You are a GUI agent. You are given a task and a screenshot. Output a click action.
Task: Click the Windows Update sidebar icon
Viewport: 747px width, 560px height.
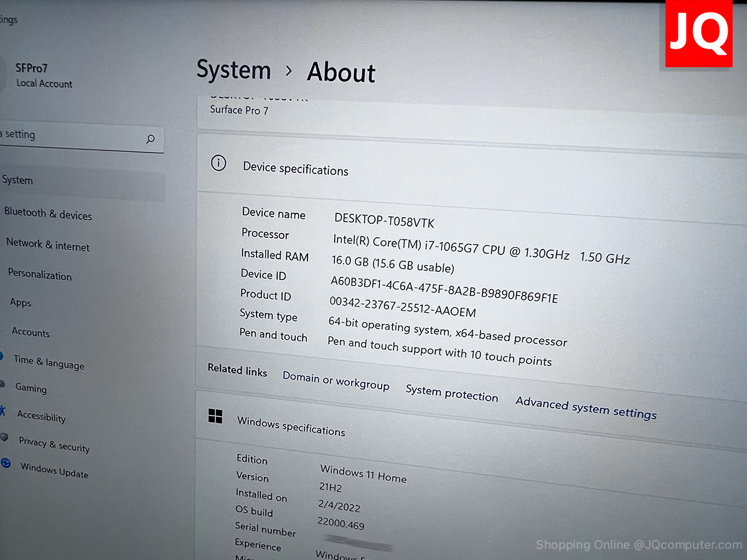pos(6,464)
